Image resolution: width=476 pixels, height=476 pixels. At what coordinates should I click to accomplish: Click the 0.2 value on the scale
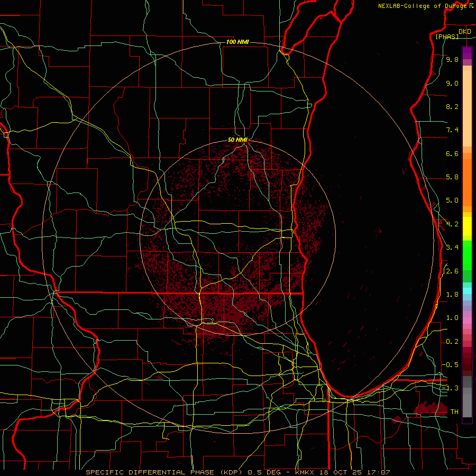(452, 342)
